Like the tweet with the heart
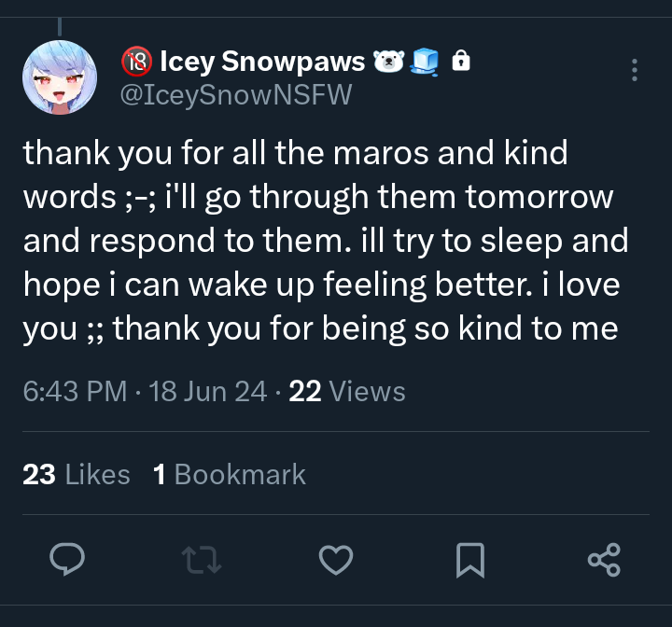Screen dimensions: 672x627 (335, 560)
